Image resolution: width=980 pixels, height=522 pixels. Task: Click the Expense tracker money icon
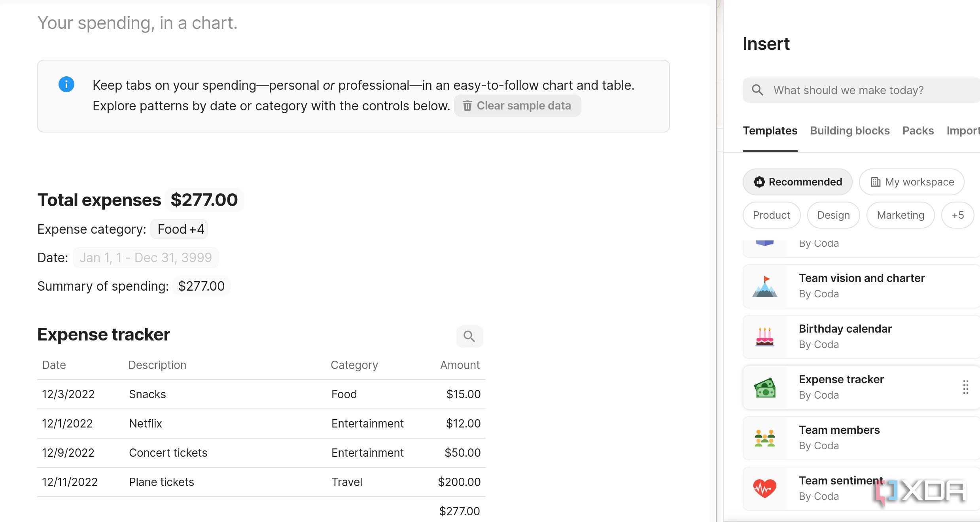(x=764, y=388)
